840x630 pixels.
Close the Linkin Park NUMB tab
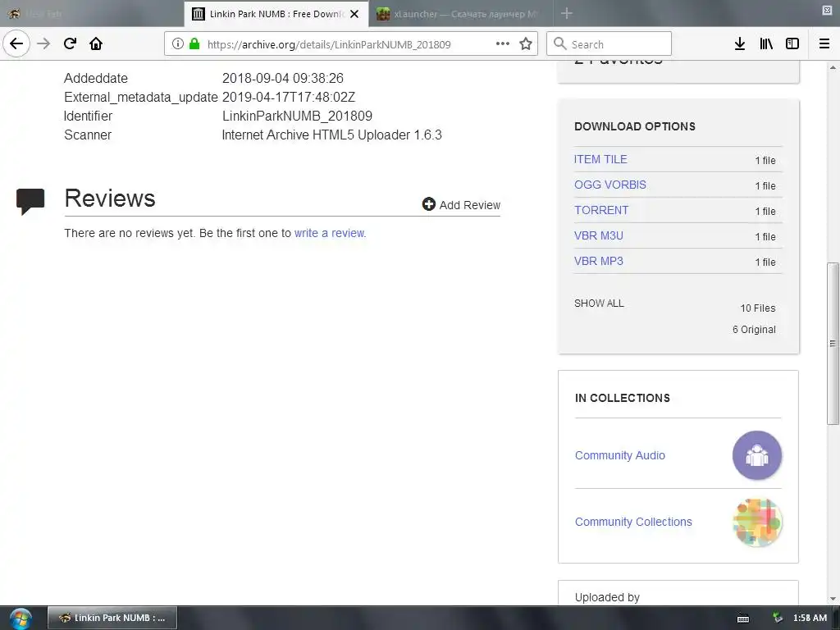(354, 14)
